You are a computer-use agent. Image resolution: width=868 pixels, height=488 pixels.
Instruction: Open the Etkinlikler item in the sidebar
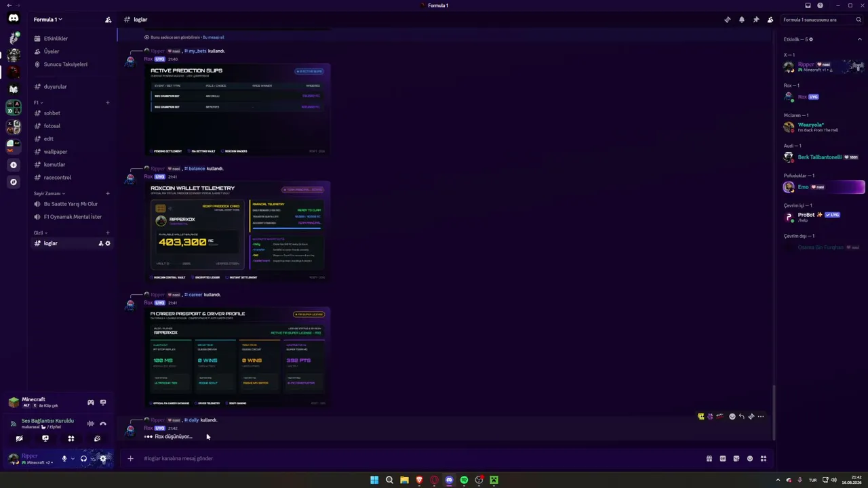click(70, 39)
